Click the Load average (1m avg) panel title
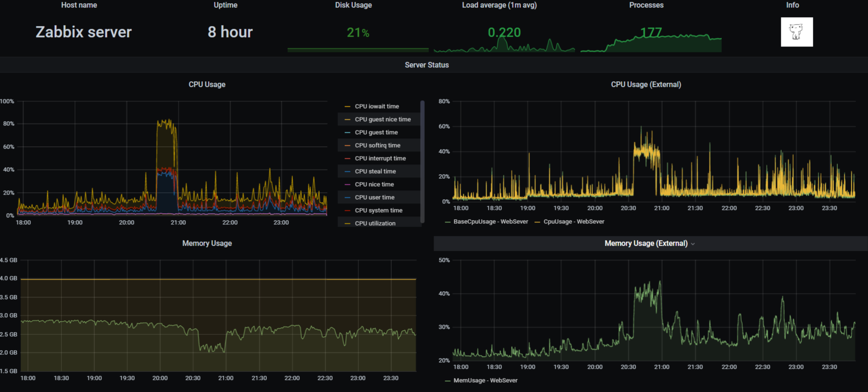868x392 pixels. [499, 5]
